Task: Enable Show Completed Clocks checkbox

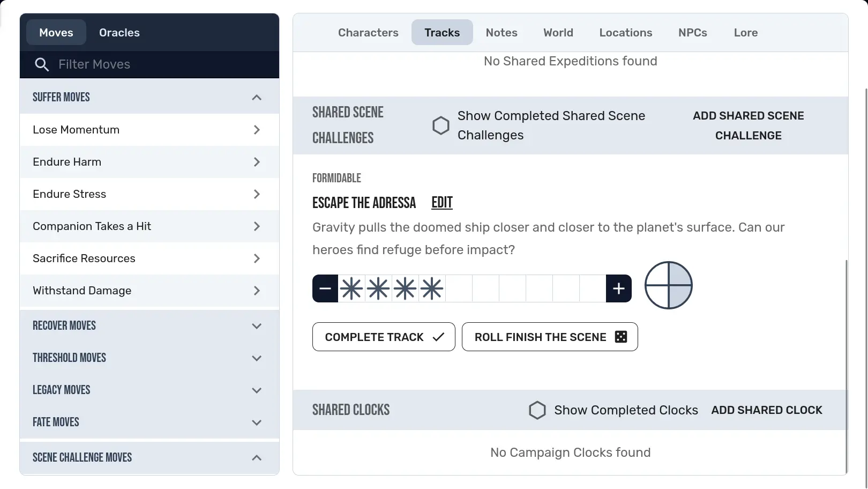Action: (x=537, y=410)
